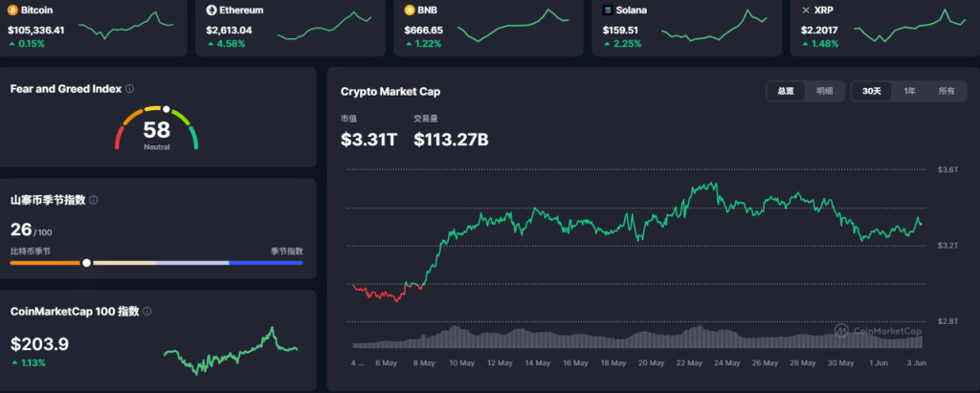This screenshot has height=393, width=980.
Task: Open the 山寨币季节指数 info icon
Action: [x=93, y=201]
